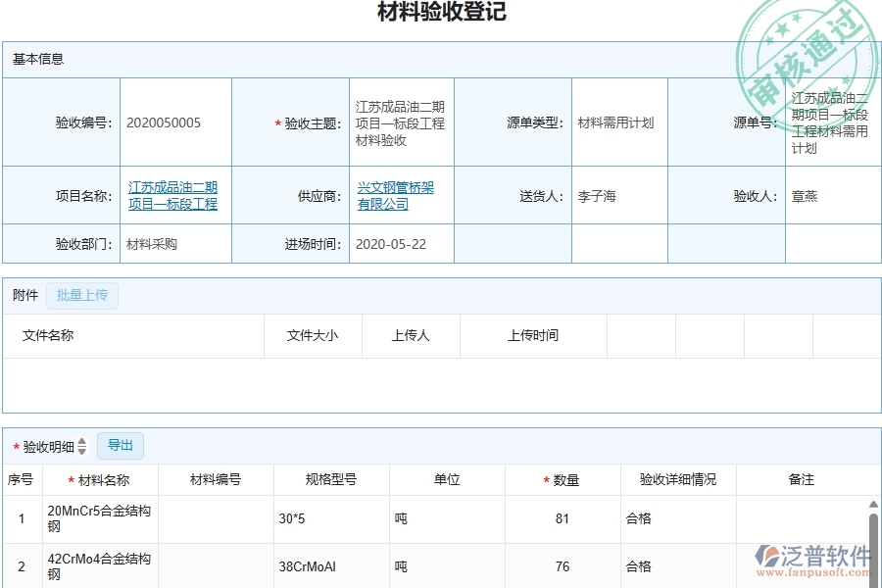Viewport: 882px width, 588px height.
Task: Select the 基本信息 section header
Action: click(39, 59)
